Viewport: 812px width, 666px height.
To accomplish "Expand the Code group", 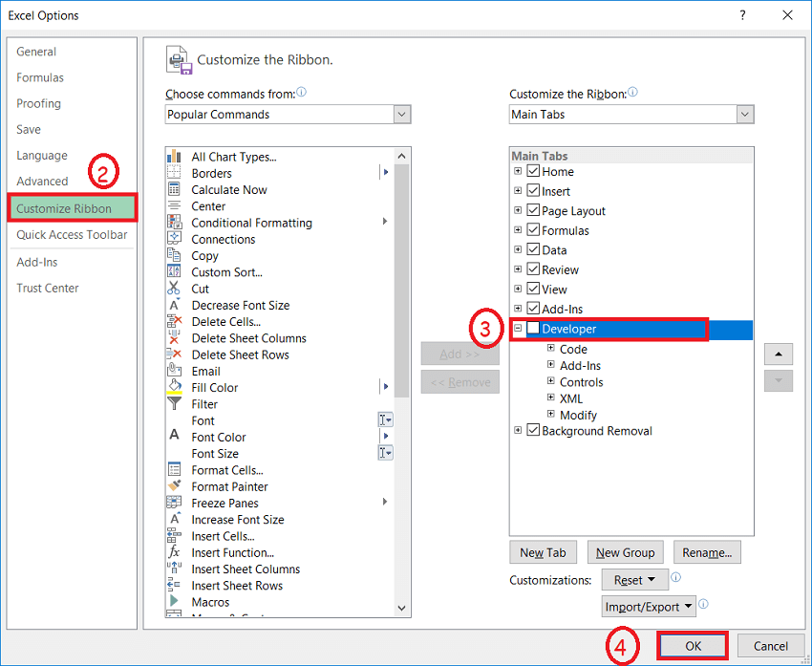I will [x=551, y=348].
